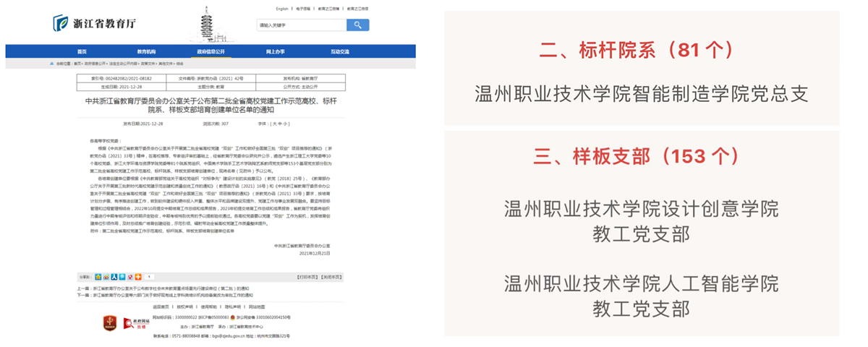Viewport: 868px width, 347px height.
Task: Click the yellow star share icon
Action: (98, 277)
